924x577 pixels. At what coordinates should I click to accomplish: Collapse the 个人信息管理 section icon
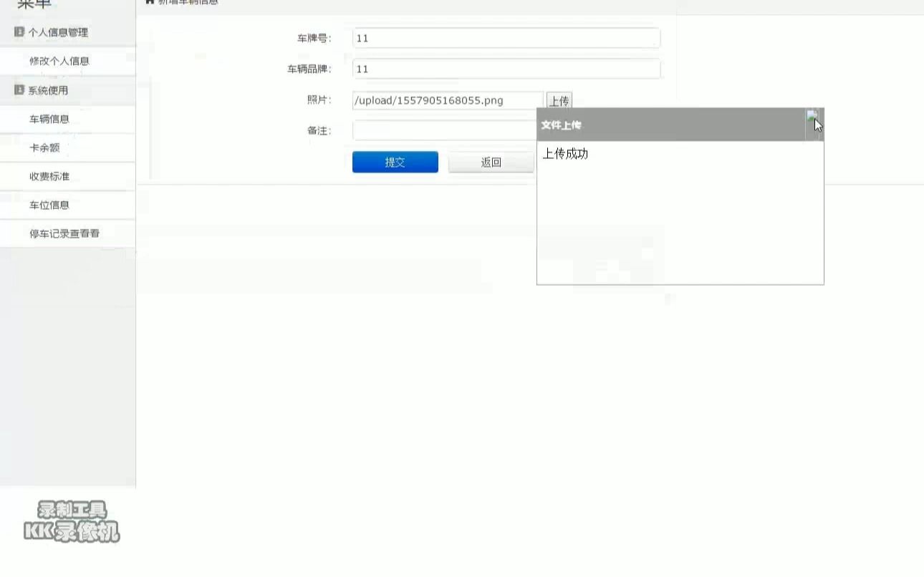[19, 32]
